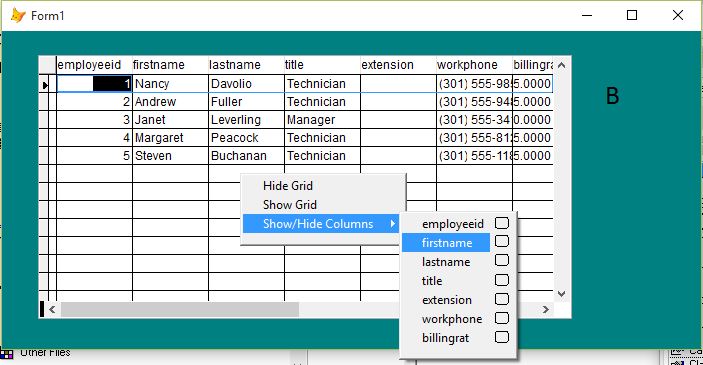Select the cell containing Janet
Screen dimensions: 703x365
(170, 120)
